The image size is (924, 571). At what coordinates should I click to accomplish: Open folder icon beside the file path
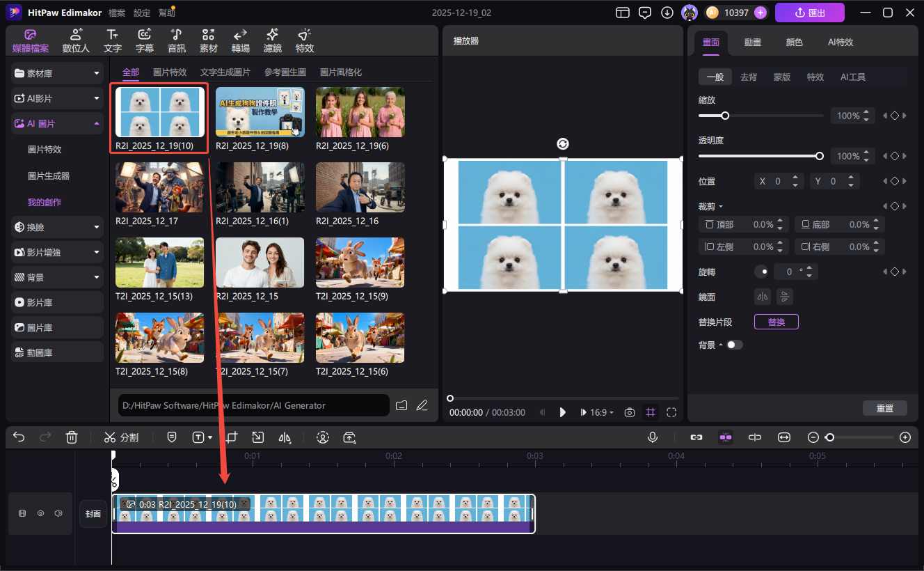pos(401,405)
